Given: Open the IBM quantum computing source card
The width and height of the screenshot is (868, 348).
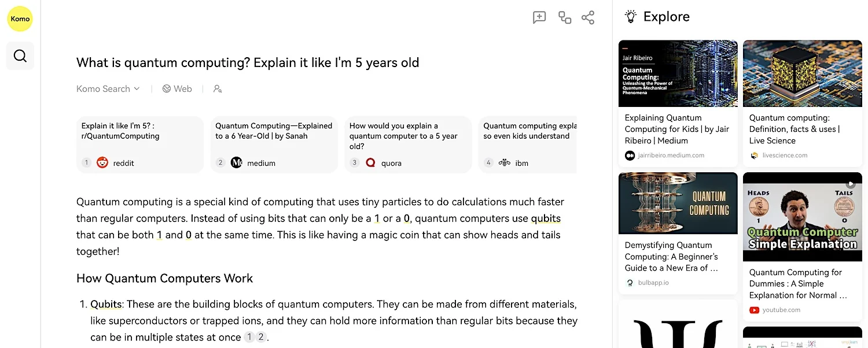Looking at the screenshot, I should (528, 145).
